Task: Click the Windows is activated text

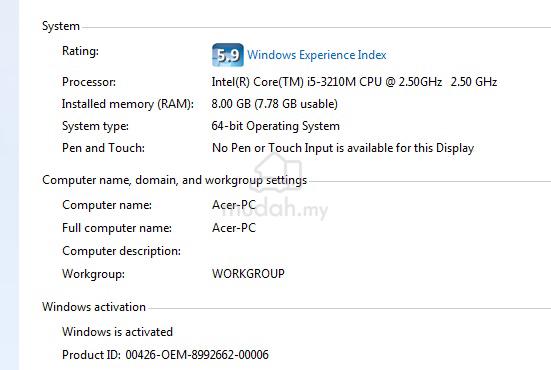Action: (117, 332)
